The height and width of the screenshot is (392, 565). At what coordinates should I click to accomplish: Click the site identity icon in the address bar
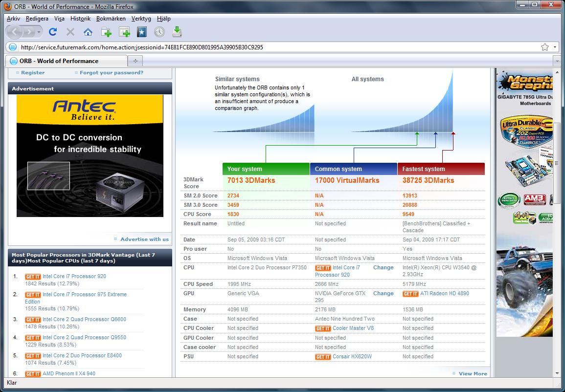coord(13,47)
